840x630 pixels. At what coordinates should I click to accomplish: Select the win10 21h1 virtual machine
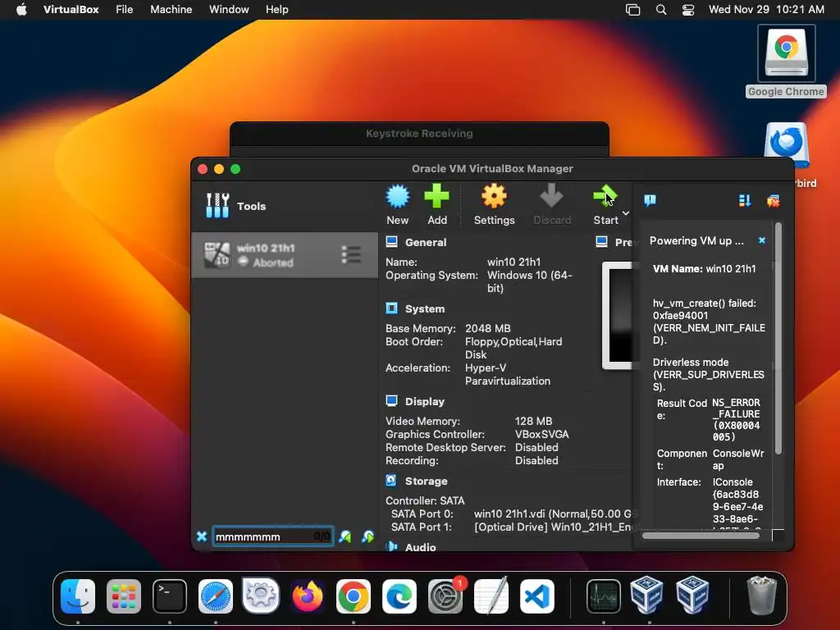[x=285, y=255]
